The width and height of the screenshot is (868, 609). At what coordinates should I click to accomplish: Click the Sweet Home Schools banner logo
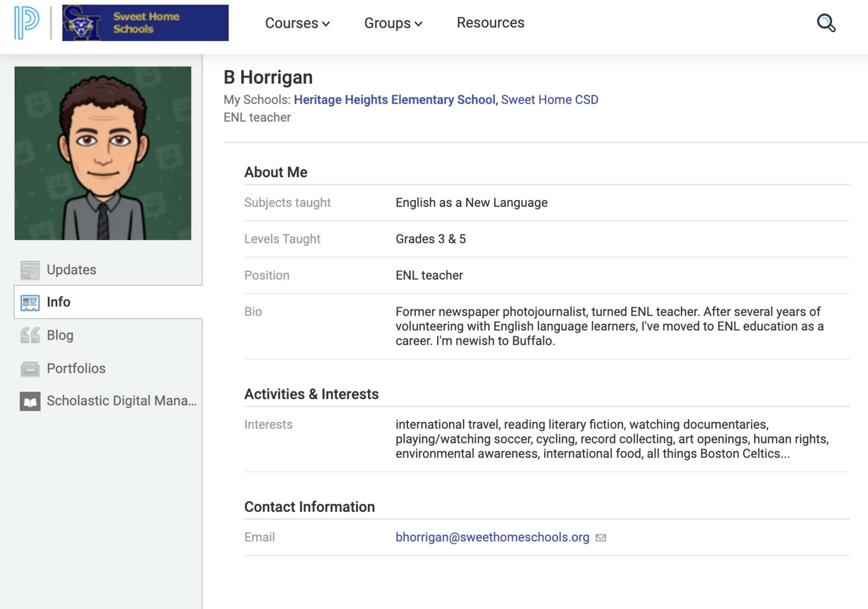pos(145,23)
